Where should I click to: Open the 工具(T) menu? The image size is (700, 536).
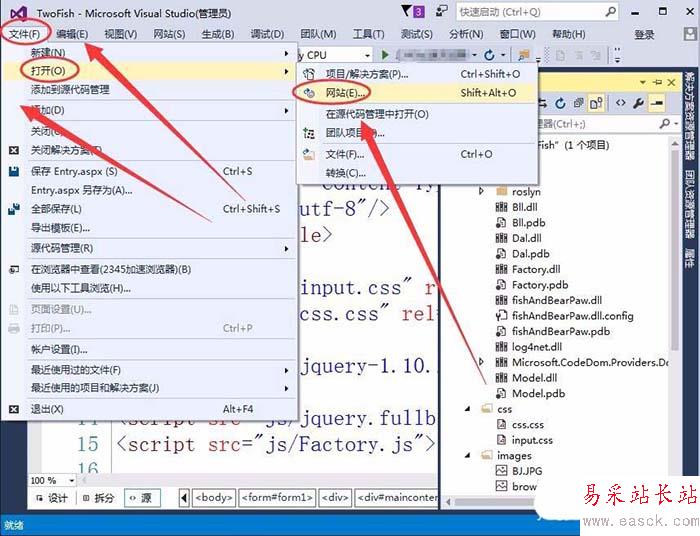(x=368, y=34)
